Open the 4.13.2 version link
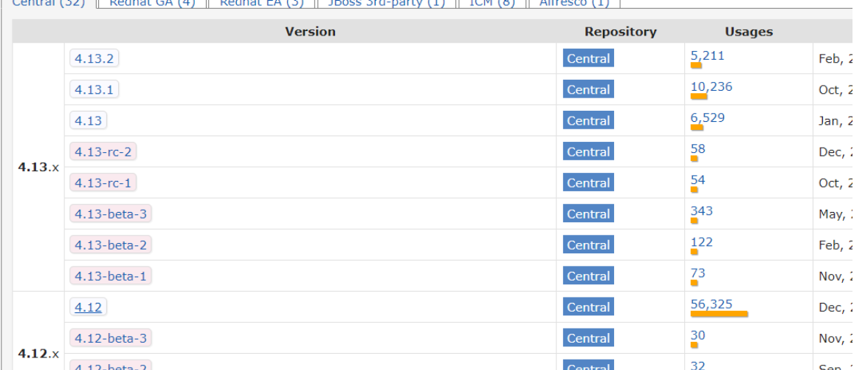The height and width of the screenshot is (370, 868). [x=94, y=59]
